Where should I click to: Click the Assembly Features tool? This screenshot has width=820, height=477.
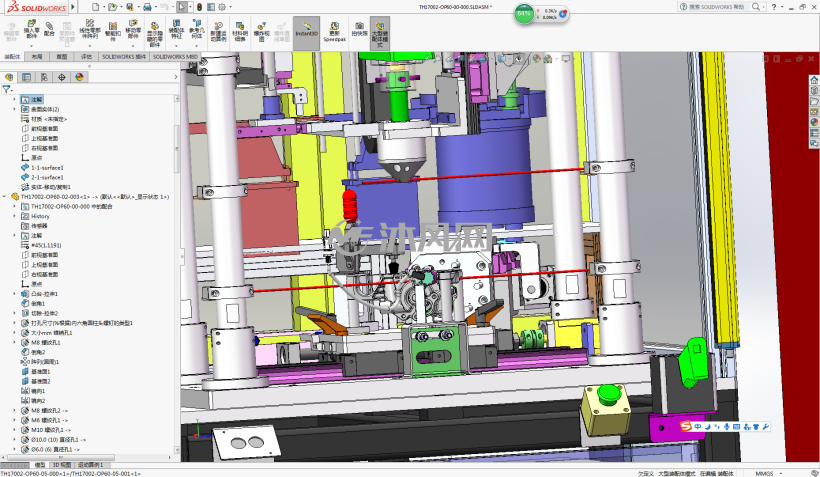(x=176, y=29)
